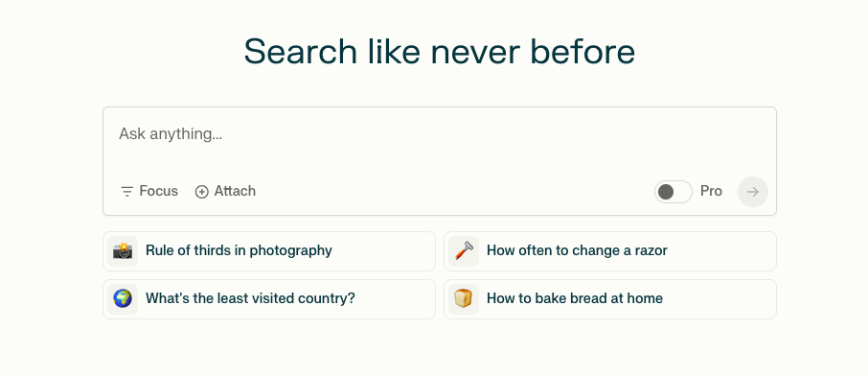The image size is (868, 376).
Task: Click the razor emoji icon
Action: pyautogui.click(x=464, y=251)
